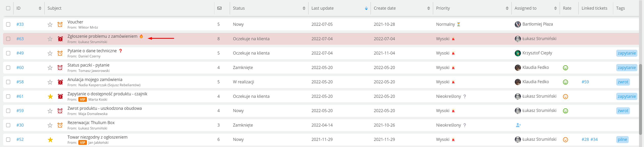
Task: Unstar ticket #52 Towar niezgodny
Action: pyautogui.click(x=50, y=140)
